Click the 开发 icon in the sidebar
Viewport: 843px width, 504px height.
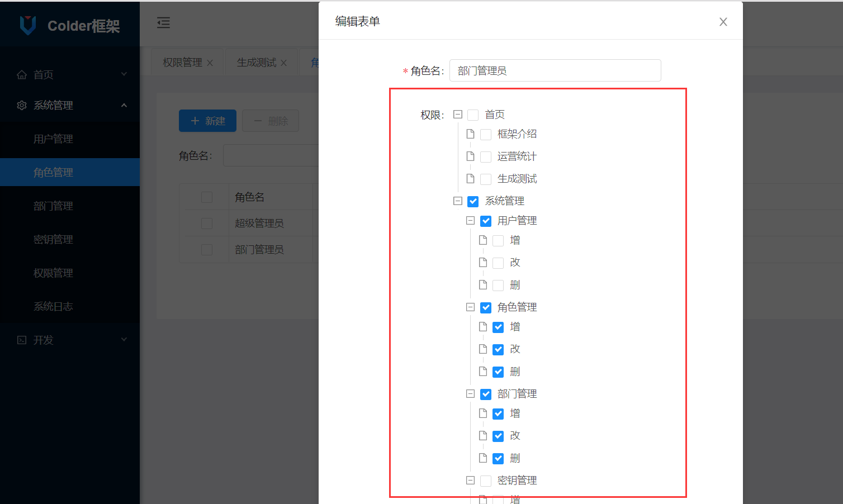pos(21,340)
